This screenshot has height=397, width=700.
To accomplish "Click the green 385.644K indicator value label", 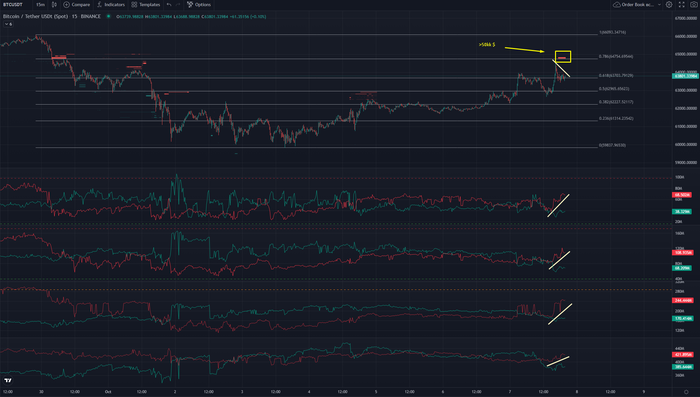I will pos(683,367).
